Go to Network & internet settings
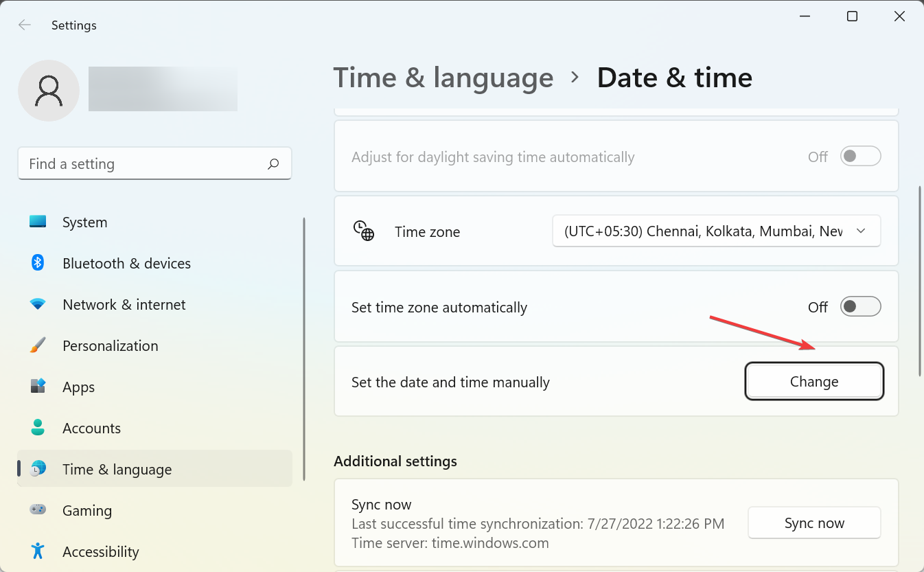924x572 pixels. point(154,304)
